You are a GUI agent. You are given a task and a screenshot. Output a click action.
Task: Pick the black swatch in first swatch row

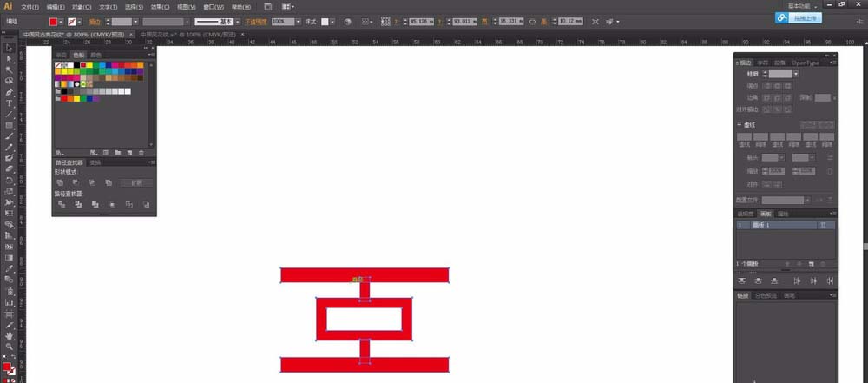(x=76, y=65)
